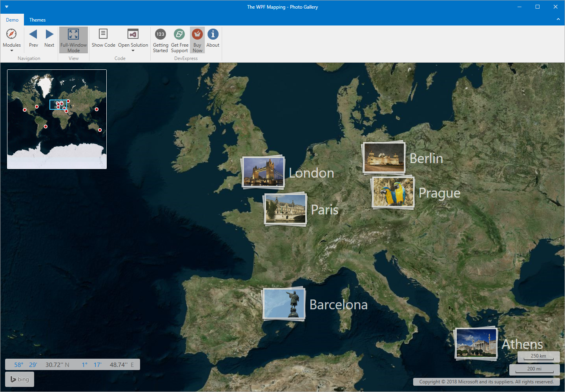Click the Buy Now icon
The width and height of the screenshot is (565, 392).
coord(197,34)
